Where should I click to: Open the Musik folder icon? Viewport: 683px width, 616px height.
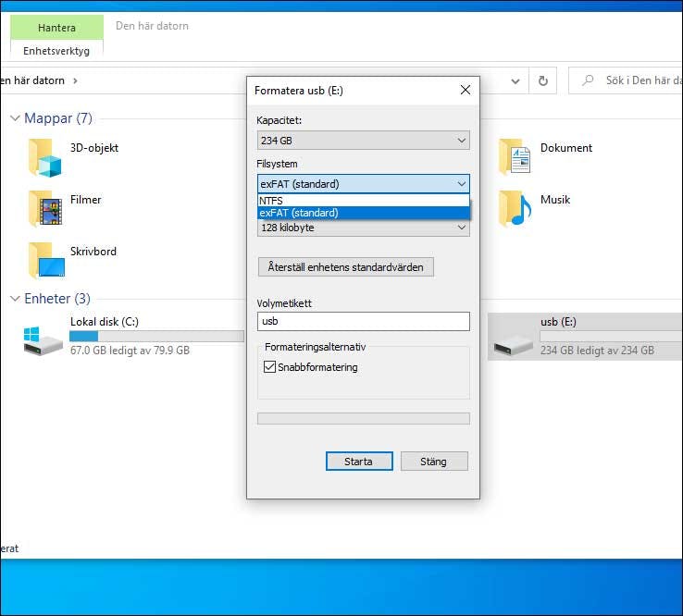(515, 209)
